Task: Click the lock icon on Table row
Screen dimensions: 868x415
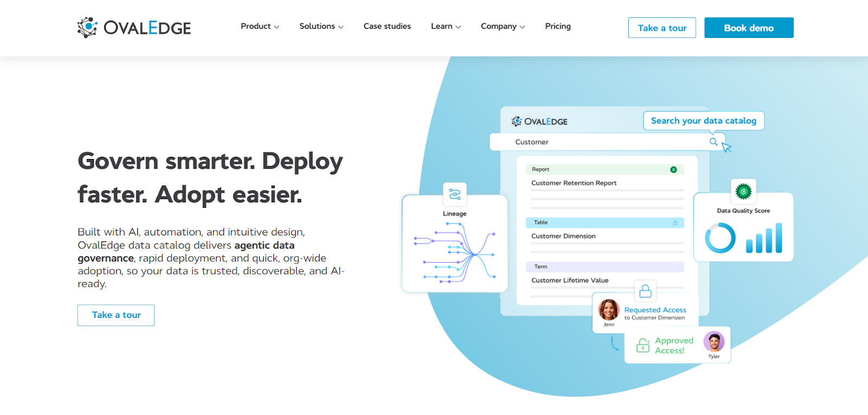Action: [675, 223]
